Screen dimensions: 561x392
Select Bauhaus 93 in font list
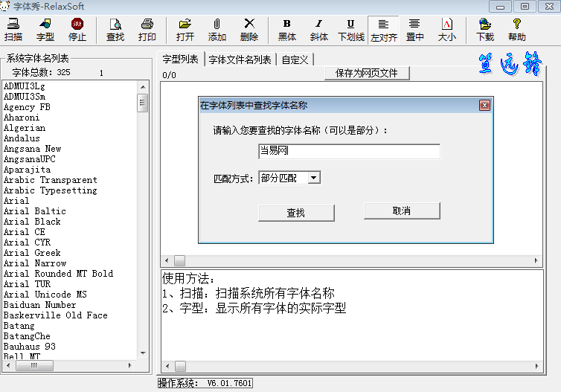click(x=29, y=346)
